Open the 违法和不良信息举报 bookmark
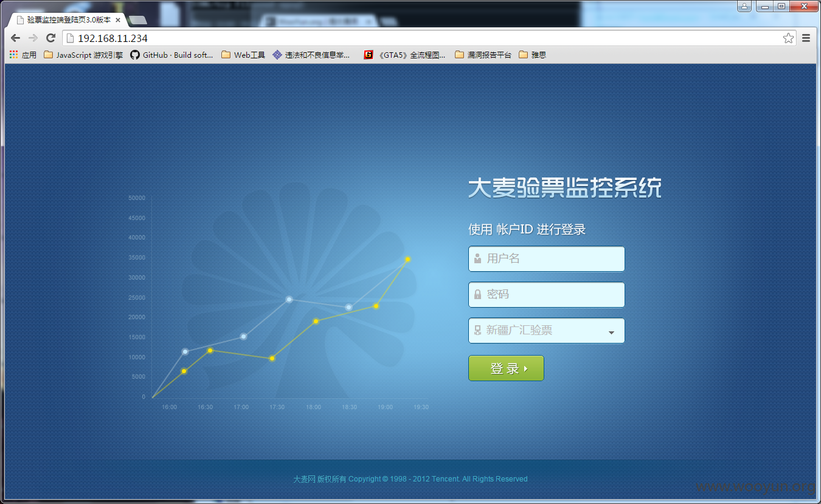Image resolution: width=821 pixels, height=504 pixels. [311, 55]
